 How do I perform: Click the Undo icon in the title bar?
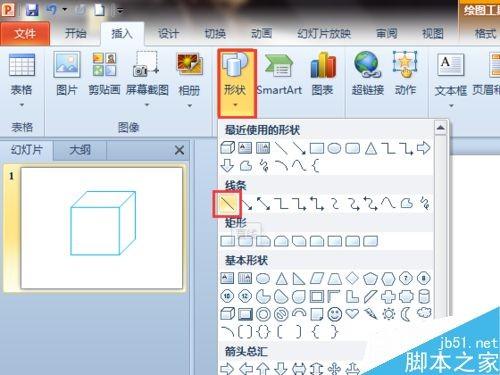[52, 10]
